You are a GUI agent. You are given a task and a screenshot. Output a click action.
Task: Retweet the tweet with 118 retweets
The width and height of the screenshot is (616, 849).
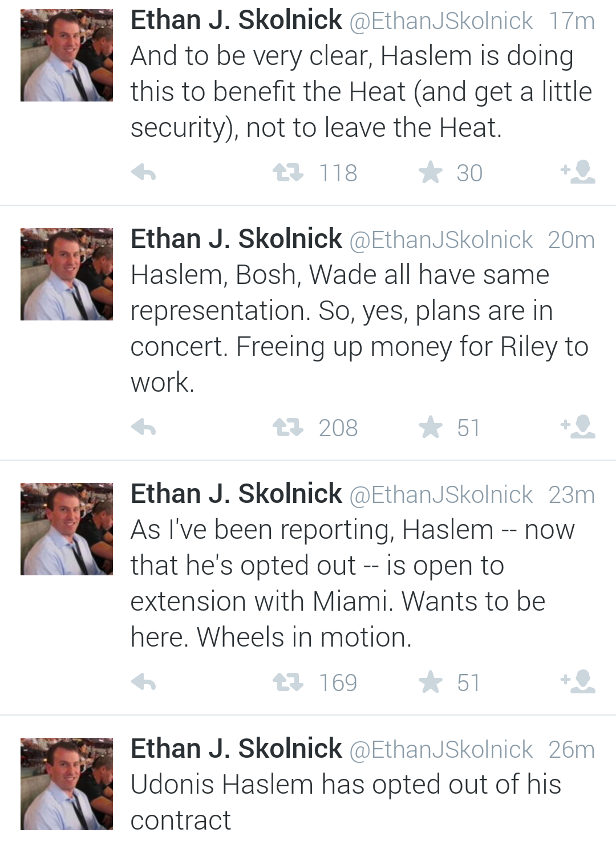(288, 172)
